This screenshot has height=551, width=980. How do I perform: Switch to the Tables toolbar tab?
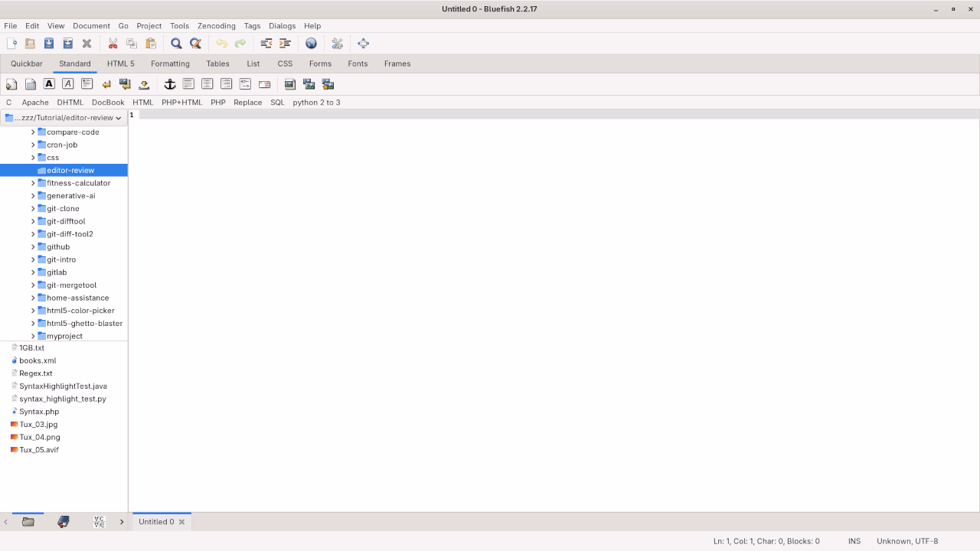[217, 64]
